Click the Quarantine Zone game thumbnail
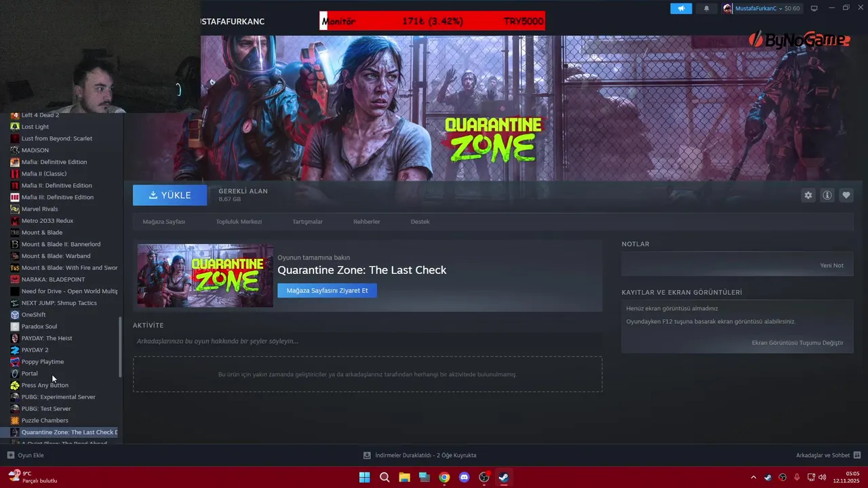The width and height of the screenshot is (868, 488). pyautogui.click(x=205, y=275)
